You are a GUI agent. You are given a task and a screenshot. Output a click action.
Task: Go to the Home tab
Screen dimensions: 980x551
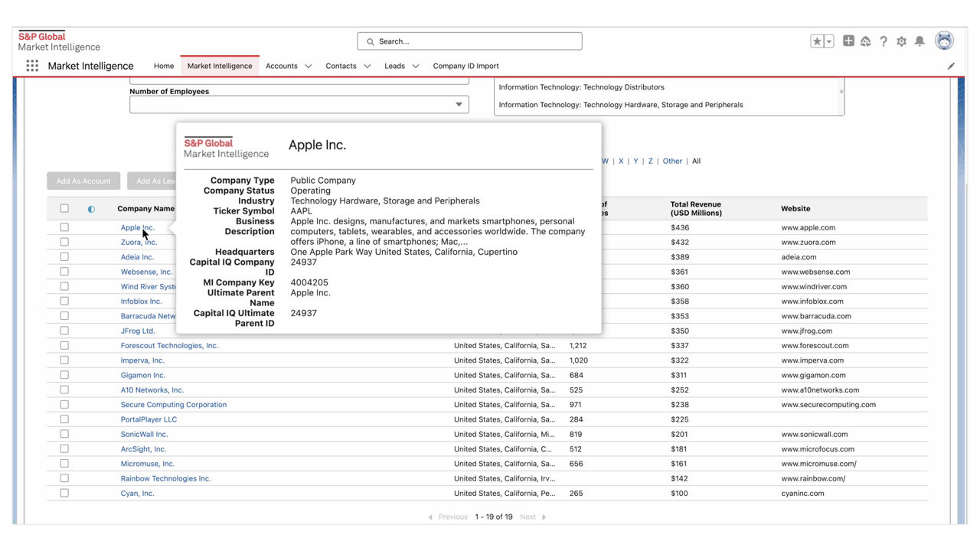[x=164, y=66]
